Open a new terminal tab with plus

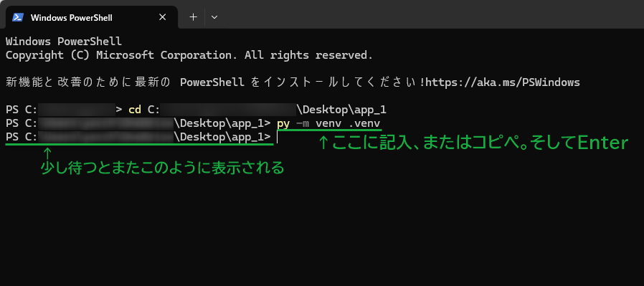pos(193,17)
